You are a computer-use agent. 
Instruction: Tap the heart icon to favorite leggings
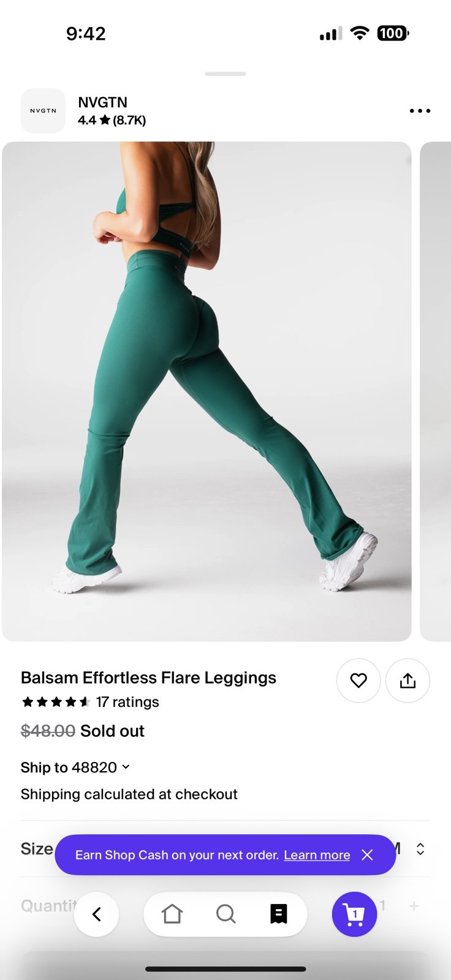point(358,680)
